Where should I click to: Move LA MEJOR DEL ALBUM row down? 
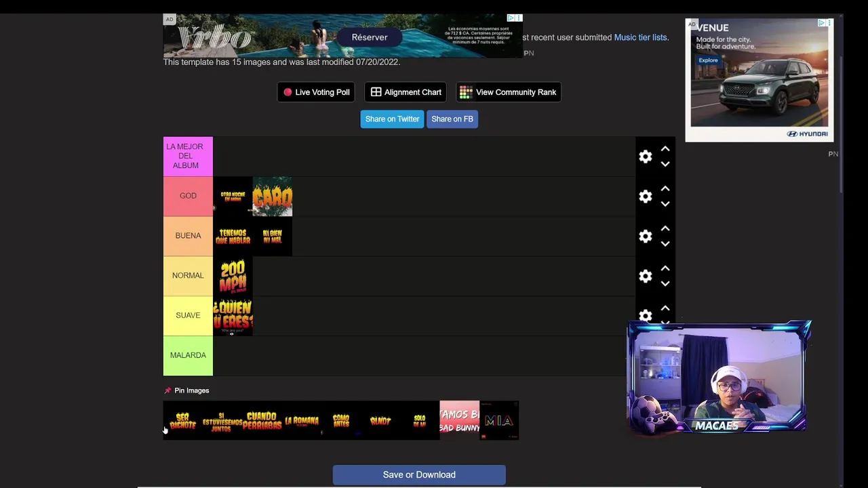click(x=665, y=164)
